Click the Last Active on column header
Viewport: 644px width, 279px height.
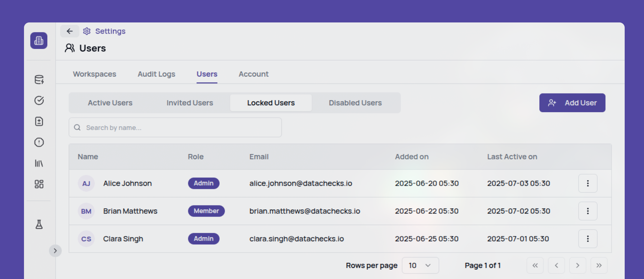(x=512, y=157)
